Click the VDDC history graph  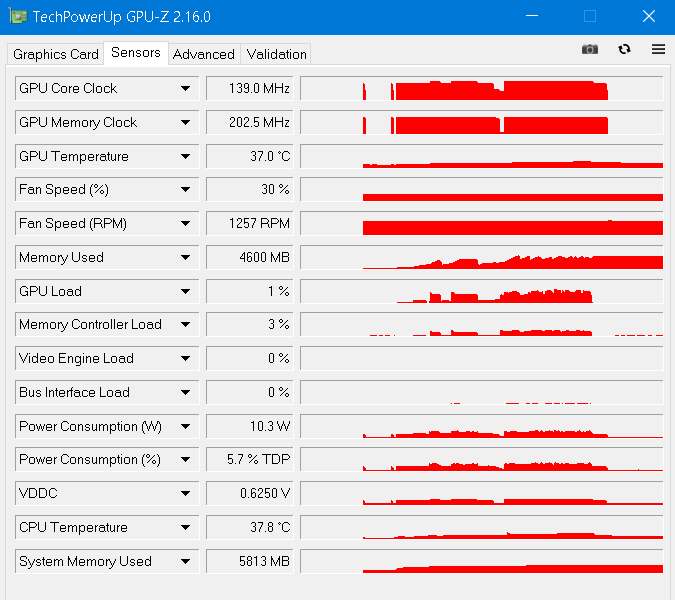482,493
